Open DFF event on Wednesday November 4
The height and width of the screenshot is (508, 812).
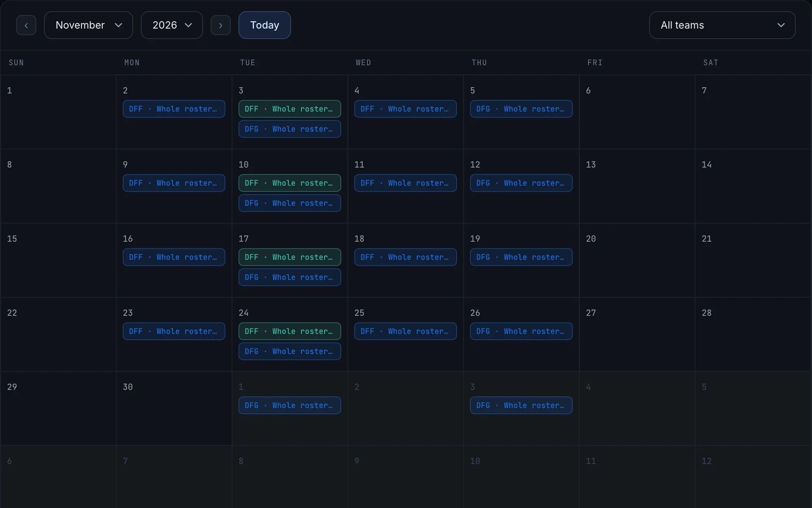pyautogui.click(x=406, y=109)
